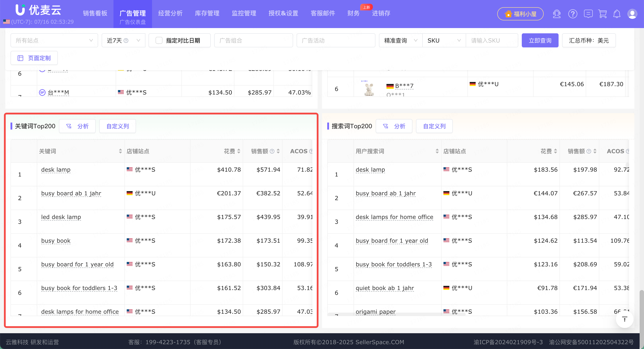Screen dimensions: 644x349
Task: Open the 所有站点 dropdown
Action: [x=54, y=40]
